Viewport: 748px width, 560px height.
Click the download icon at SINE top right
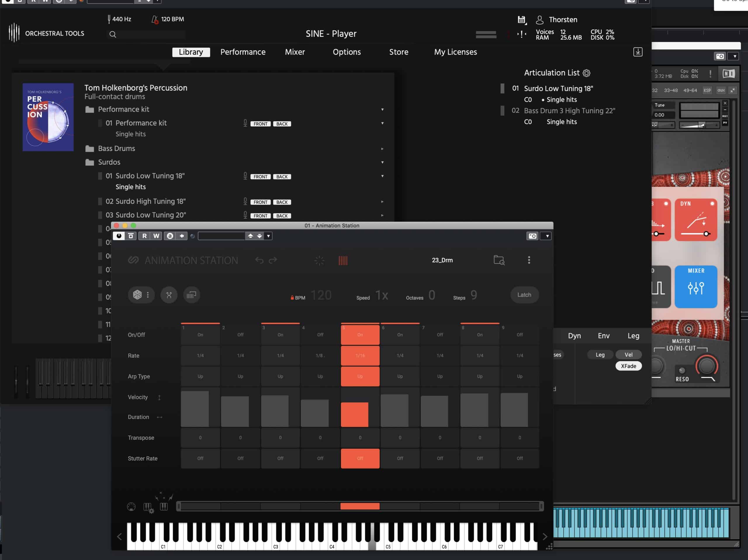638,52
